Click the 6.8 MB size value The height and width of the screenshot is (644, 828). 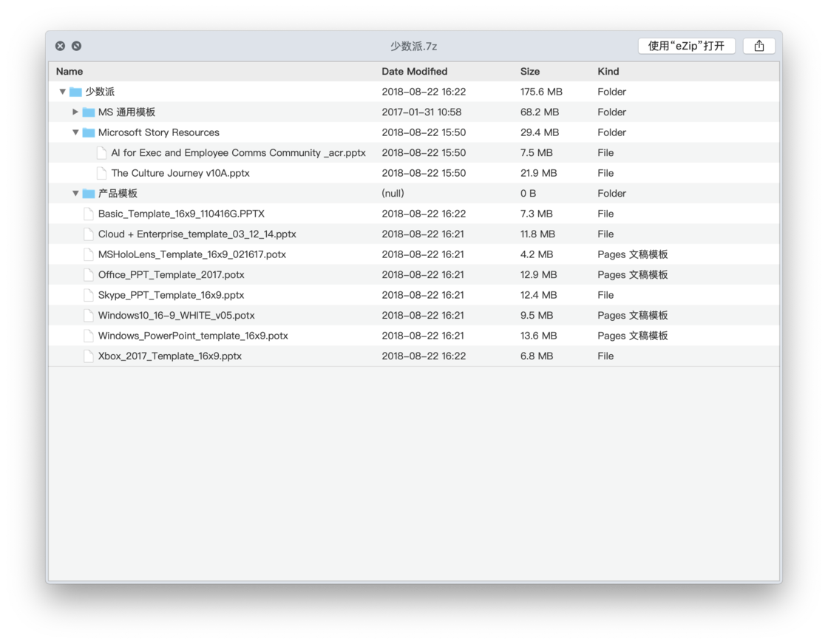537,356
